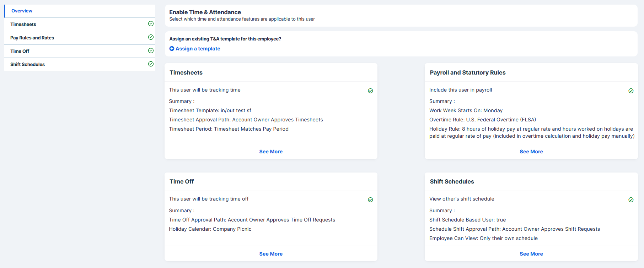Image resolution: width=644 pixels, height=268 pixels.
Task: Click the green check beside sidebar Shift Schedules
Action: [x=151, y=64]
